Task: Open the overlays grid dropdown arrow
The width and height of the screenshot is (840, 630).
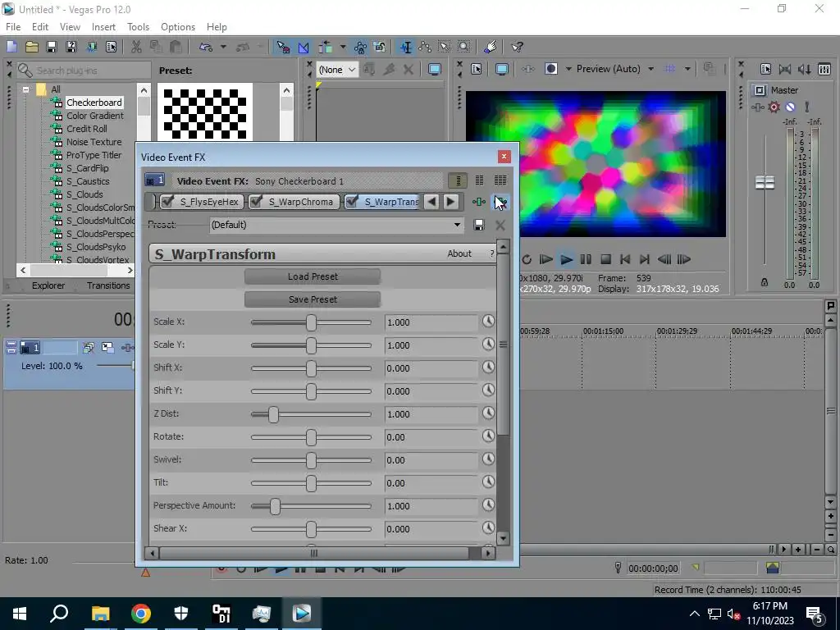Action: pyautogui.click(x=687, y=69)
